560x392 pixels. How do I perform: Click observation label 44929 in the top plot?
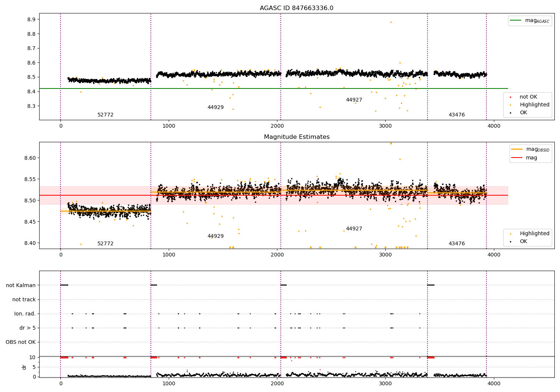tap(215, 108)
